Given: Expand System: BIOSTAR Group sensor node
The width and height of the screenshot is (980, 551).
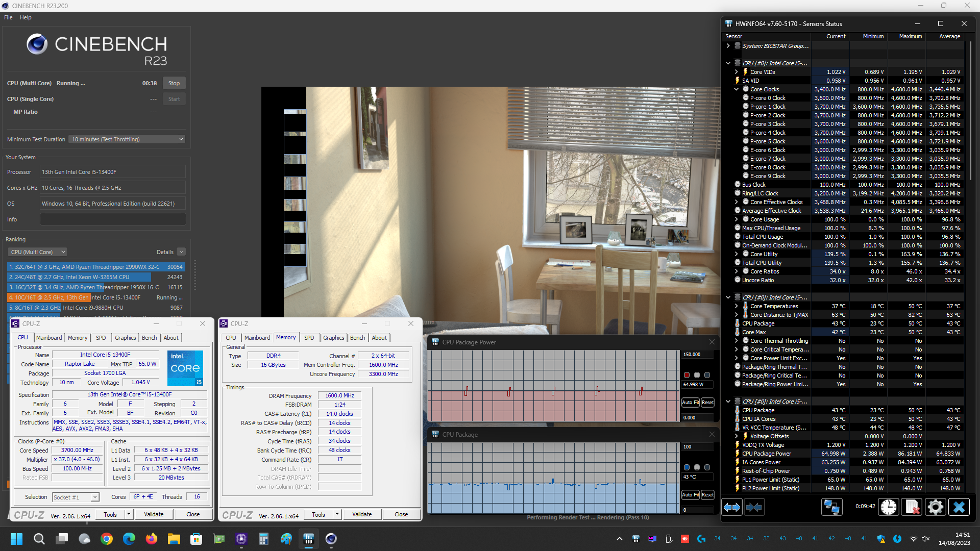Looking at the screenshot, I should coord(728,46).
